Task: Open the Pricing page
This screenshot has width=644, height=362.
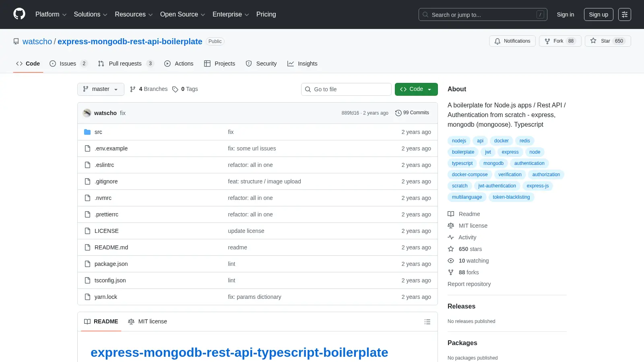Action: [x=266, y=14]
